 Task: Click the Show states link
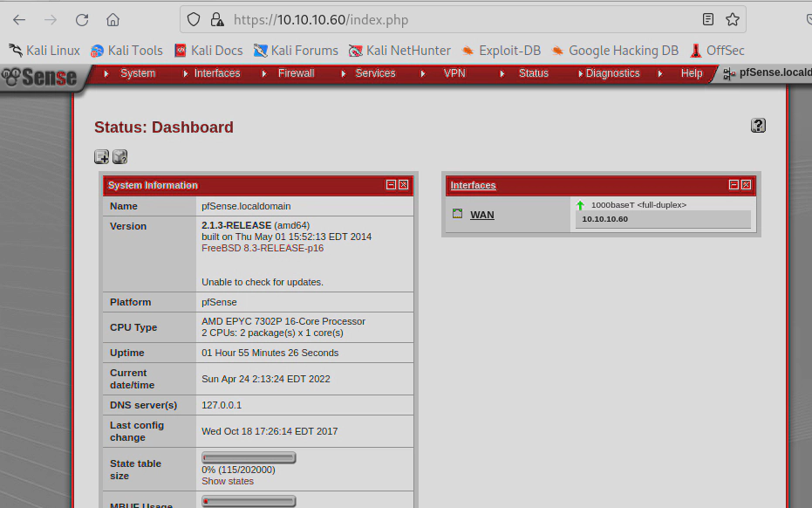tap(228, 481)
